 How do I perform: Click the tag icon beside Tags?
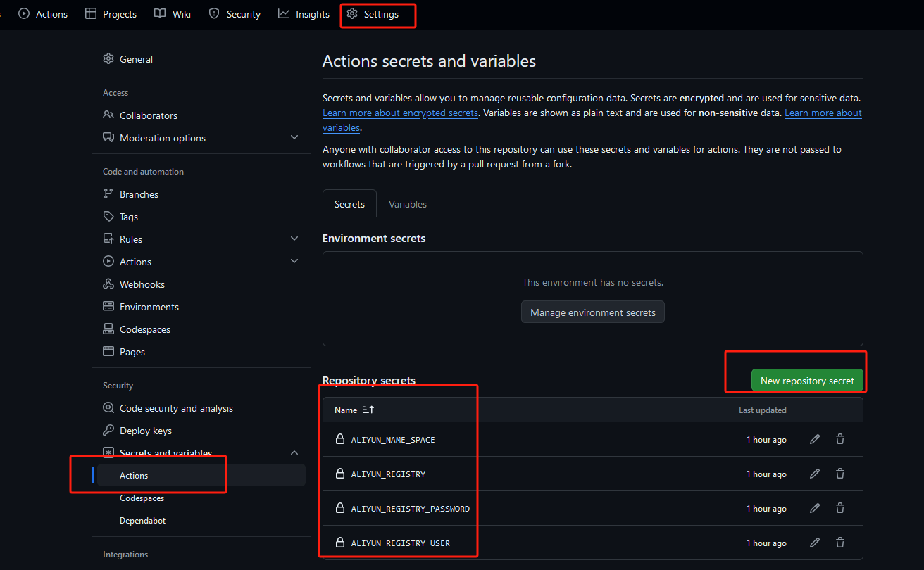pos(108,217)
